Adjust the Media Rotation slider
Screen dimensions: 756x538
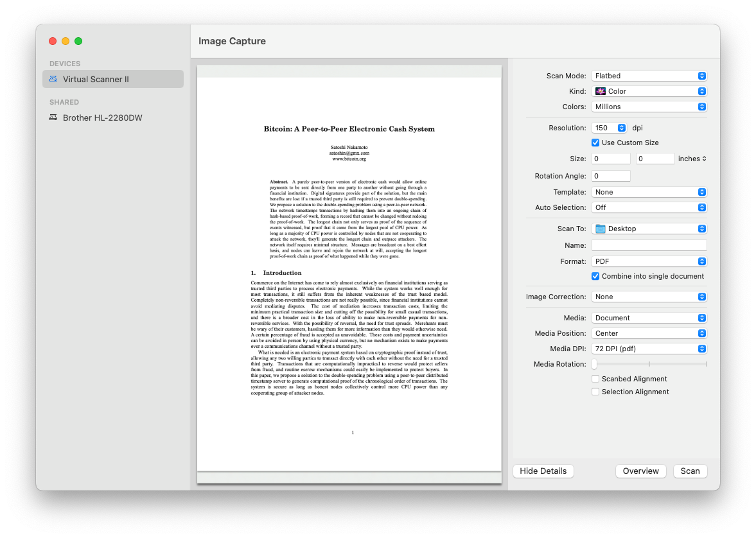[x=593, y=363]
